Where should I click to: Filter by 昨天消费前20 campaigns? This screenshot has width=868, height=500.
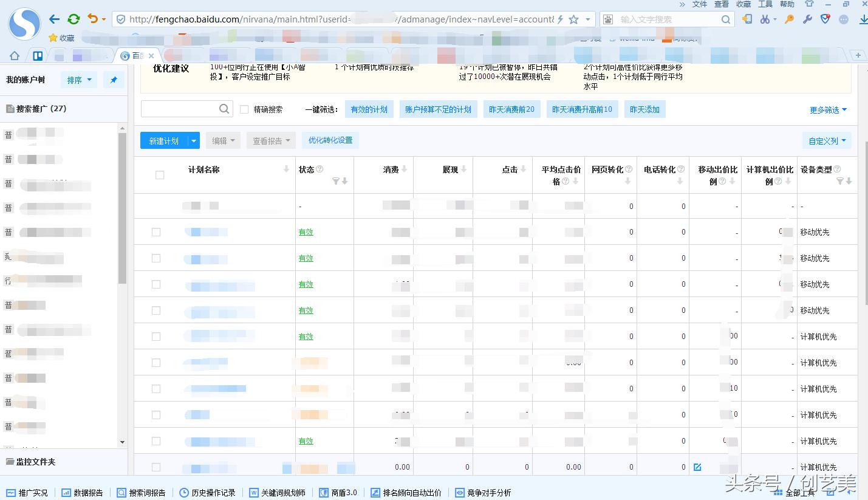coord(511,109)
